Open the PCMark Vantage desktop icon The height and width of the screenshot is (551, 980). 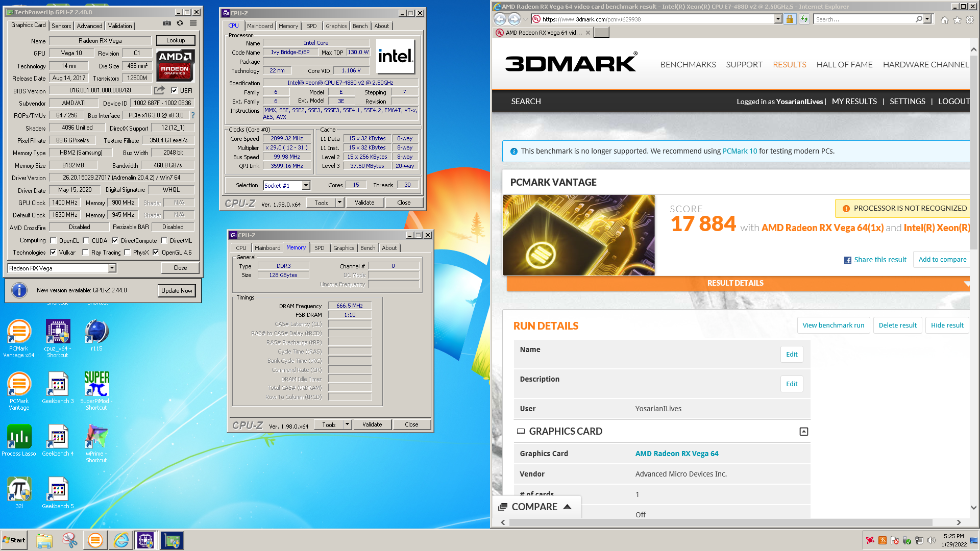19,391
